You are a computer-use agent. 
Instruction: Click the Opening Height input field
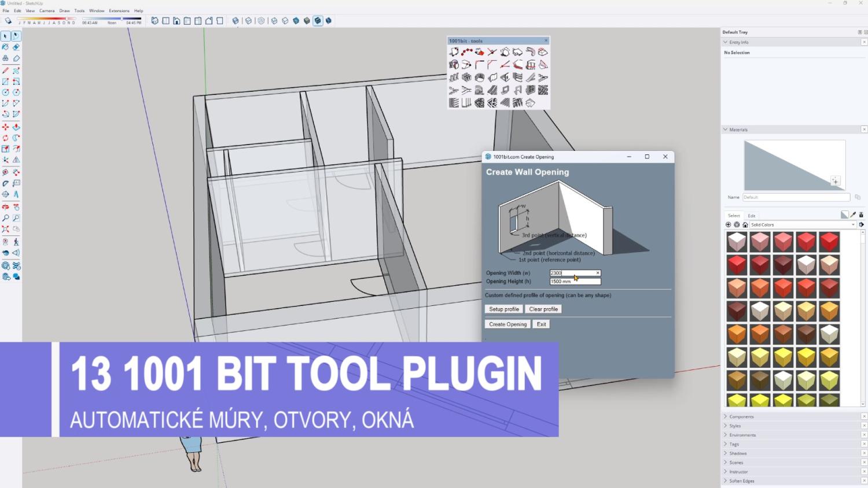click(575, 282)
